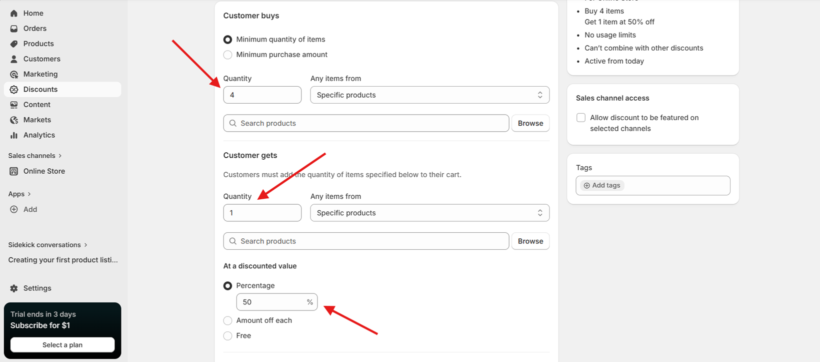
Task: Click the 'Get 1 item at 50% off' summary text
Action: [x=619, y=22]
